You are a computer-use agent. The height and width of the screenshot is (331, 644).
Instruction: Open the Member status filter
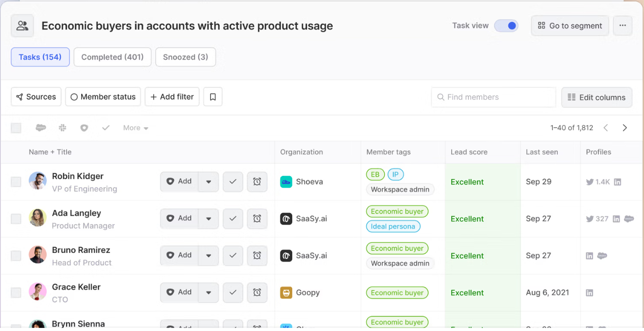pyautogui.click(x=103, y=97)
